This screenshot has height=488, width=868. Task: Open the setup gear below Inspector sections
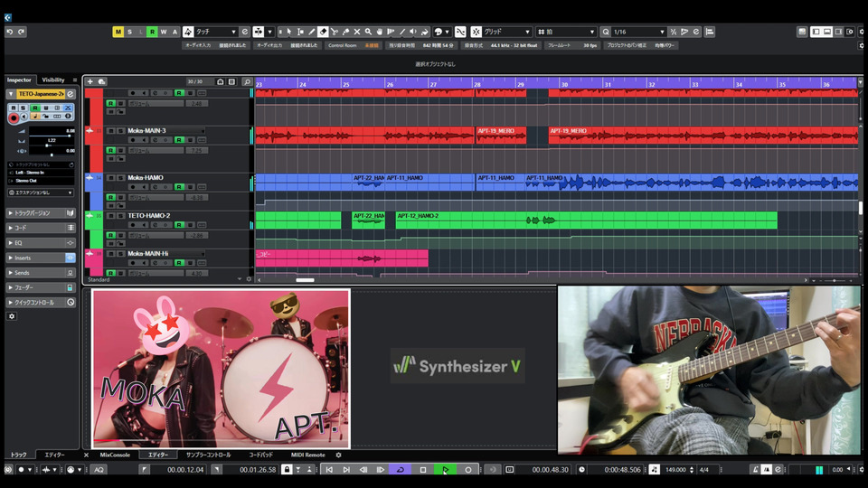pyautogui.click(x=12, y=316)
